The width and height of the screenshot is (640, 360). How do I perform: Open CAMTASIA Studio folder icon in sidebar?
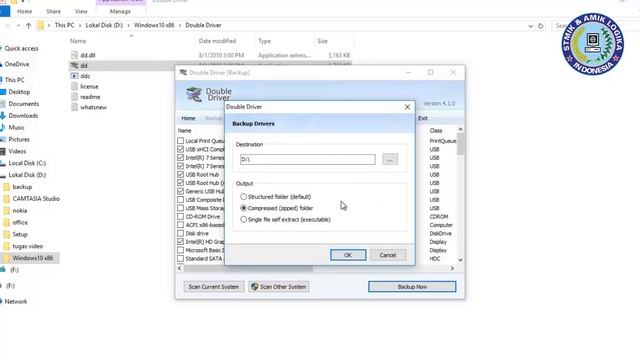[x=7, y=199]
